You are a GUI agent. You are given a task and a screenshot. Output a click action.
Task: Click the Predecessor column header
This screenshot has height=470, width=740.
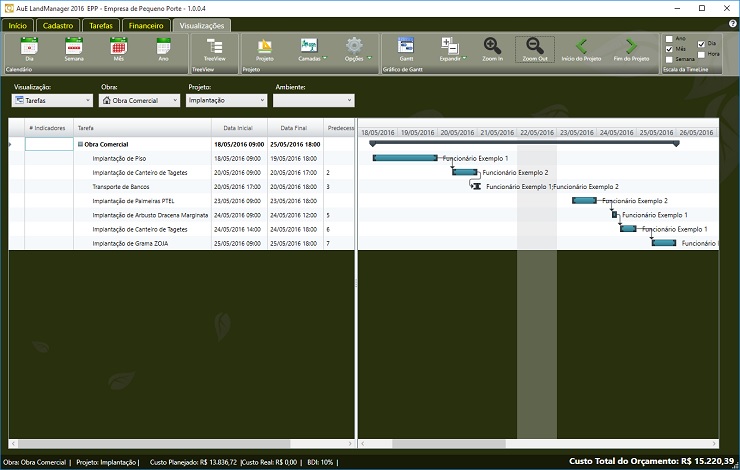339,128
